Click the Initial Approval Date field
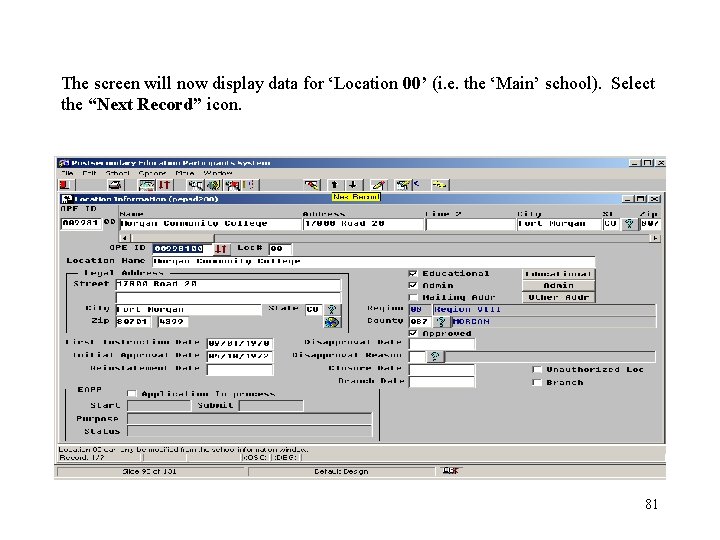Screen dimensions: 720x540 point(240,356)
